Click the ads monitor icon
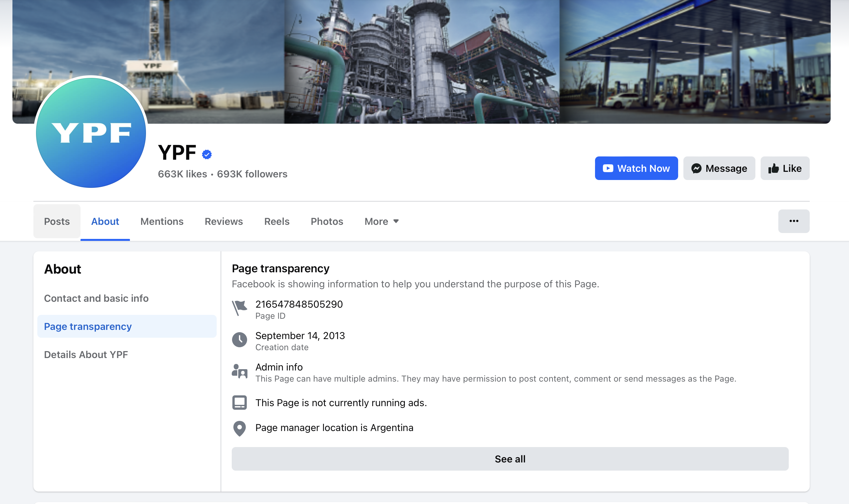Screen dimensions: 849x504 [240, 403]
